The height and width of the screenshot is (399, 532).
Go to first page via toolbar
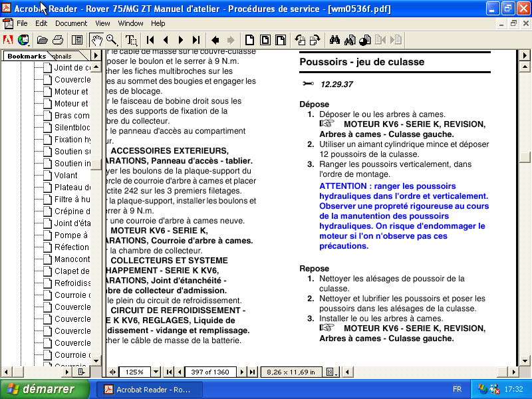click(x=150, y=40)
